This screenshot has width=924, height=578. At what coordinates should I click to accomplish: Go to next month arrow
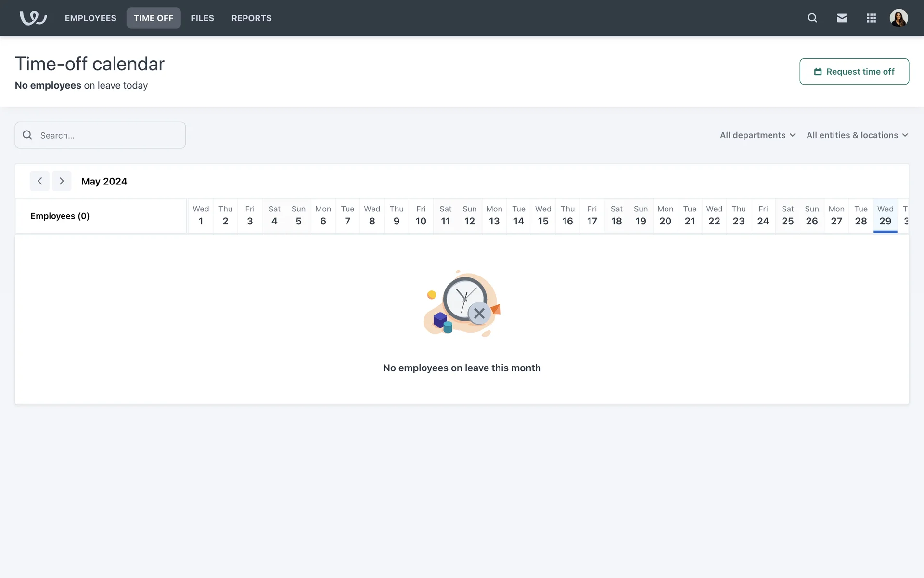(62, 181)
